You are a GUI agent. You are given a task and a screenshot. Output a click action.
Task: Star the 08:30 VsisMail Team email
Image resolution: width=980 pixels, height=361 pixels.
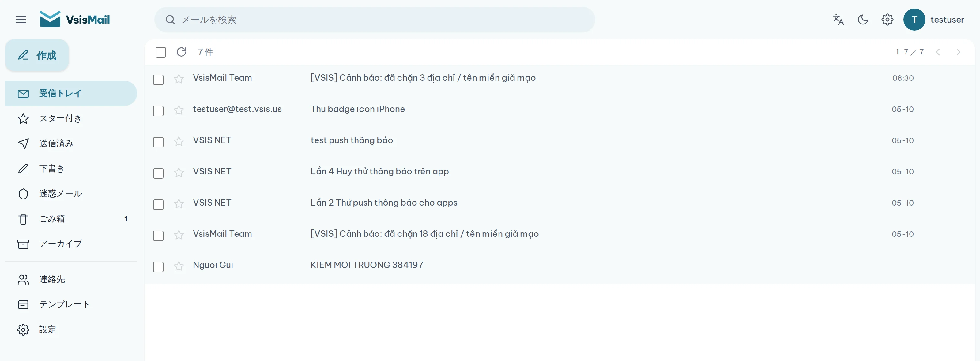click(179, 79)
